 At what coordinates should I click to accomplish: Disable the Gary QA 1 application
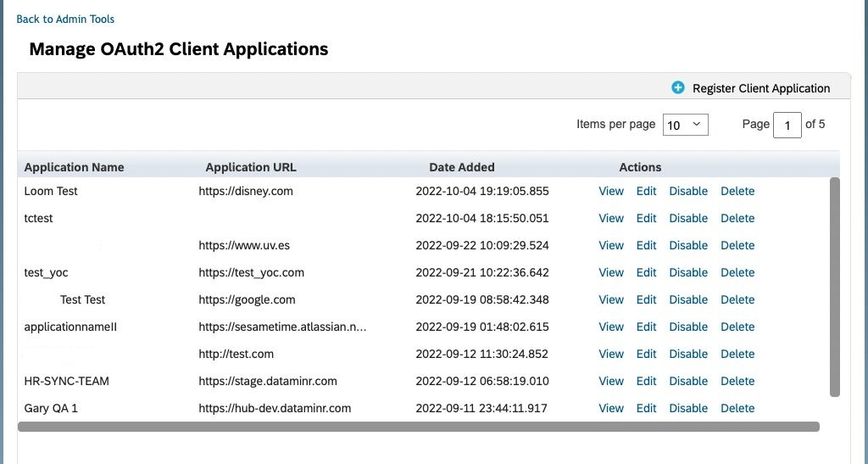tap(688, 408)
